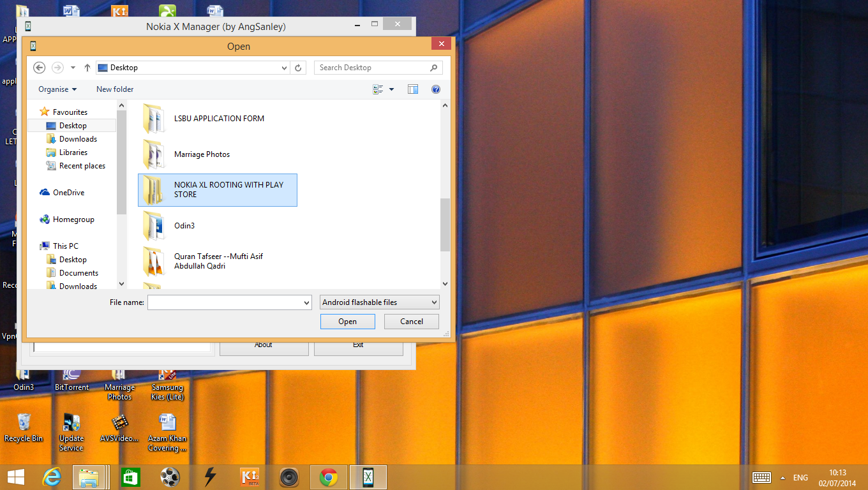868x490 pixels.
Task: Click Exit in Nokia X Manager window
Action: (358, 346)
